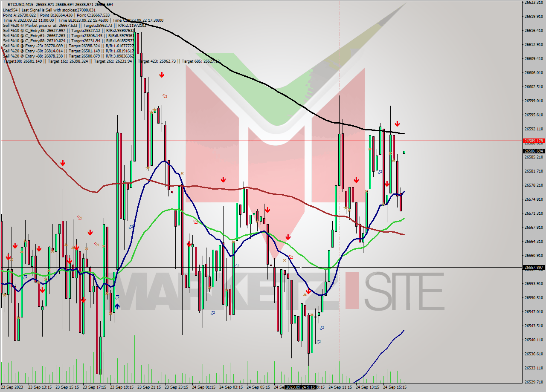
Task: Click the '24 Sep 01:15' time axis label
Action: (x=203, y=387)
